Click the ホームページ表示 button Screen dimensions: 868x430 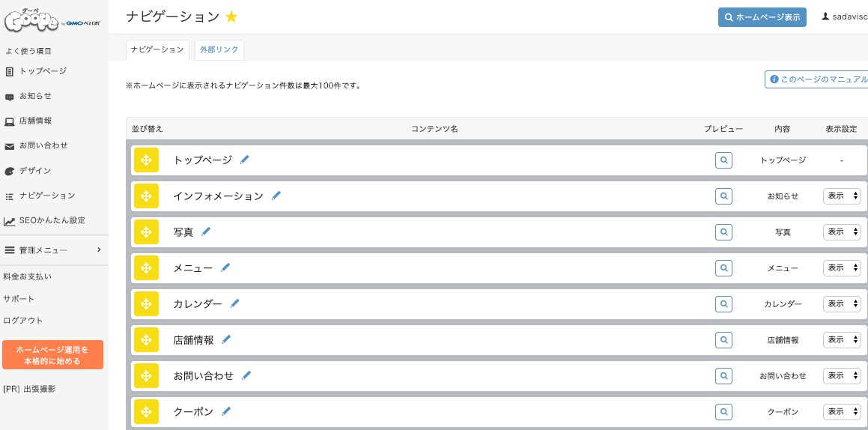click(762, 17)
